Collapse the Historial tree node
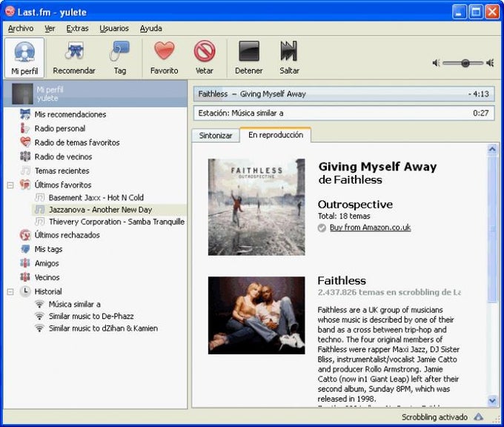504x427 pixels. (10, 291)
